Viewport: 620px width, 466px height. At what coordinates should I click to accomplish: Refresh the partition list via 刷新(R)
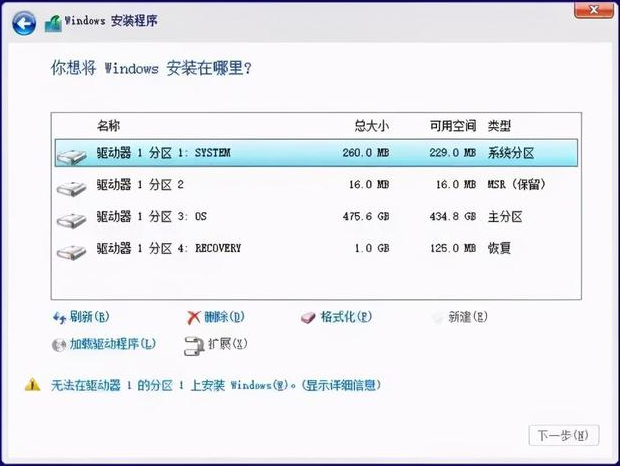tap(89, 317)
